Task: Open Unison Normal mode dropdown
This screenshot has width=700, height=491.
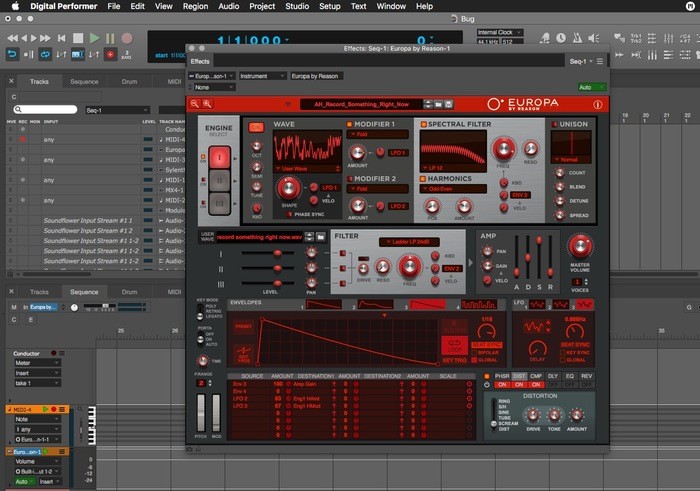Action: (x=571, y=159)
